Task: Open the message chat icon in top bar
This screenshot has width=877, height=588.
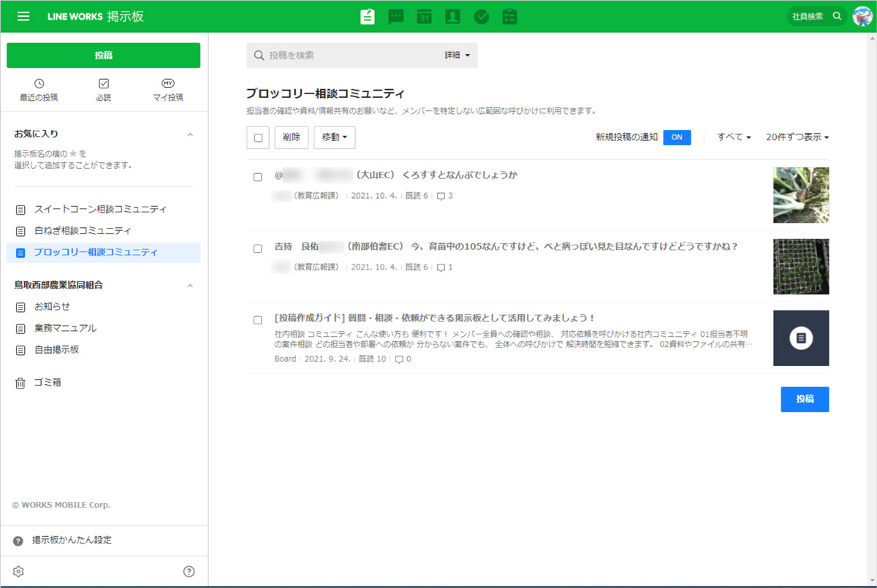Action: (x=396, y=17)
